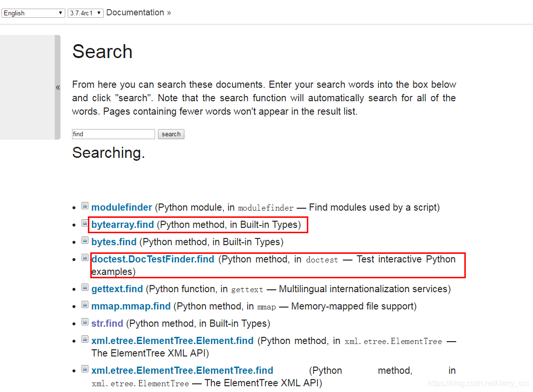The image size is (533, 392).
Task: Open the 3.7.4rc1 version dropdown
Action: [85, 13]
